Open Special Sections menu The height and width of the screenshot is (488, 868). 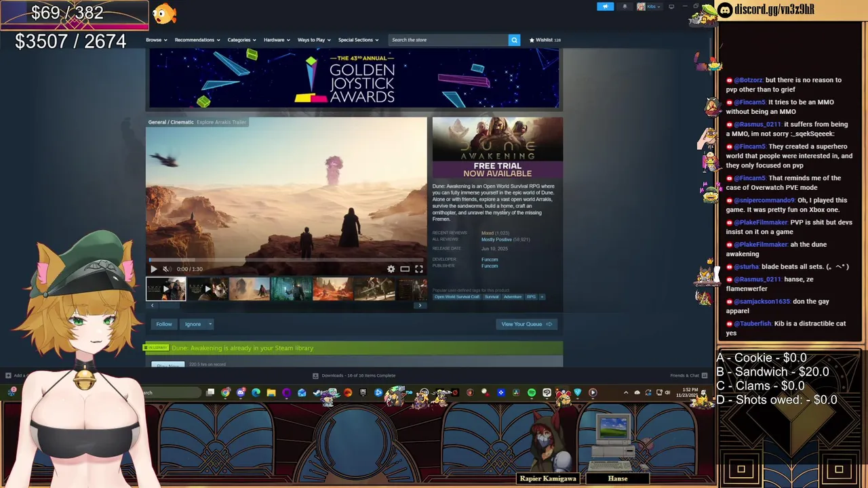point(358,40)
